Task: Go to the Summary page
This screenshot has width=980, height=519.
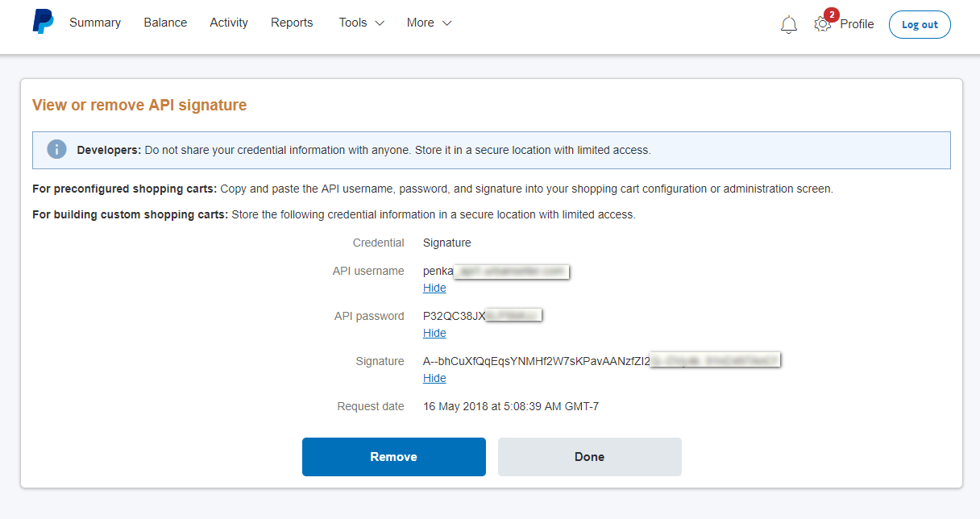Action: pos(95,23)
